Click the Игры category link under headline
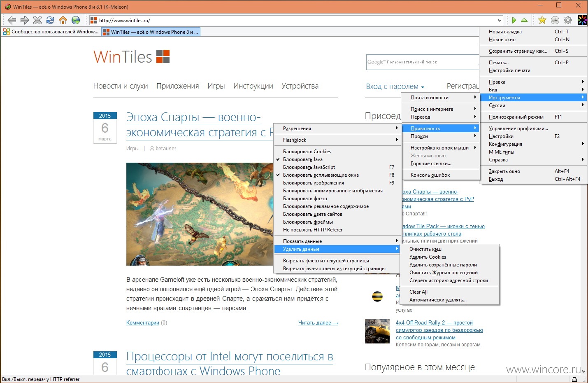Viewport: 588px width, 383px height. coord(132,149)
